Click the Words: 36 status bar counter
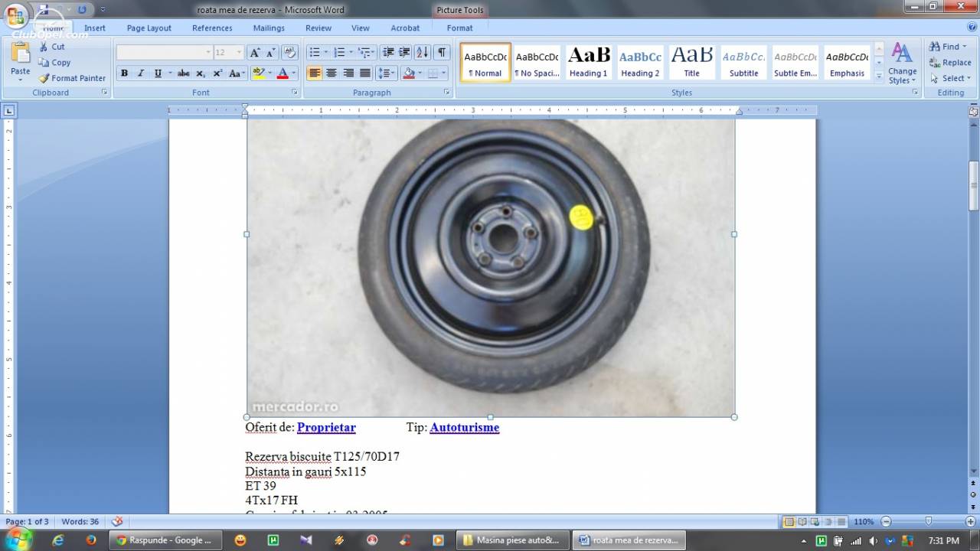Image resolution: width=980 pixels, height=551 pixels. tap(80, 521)
